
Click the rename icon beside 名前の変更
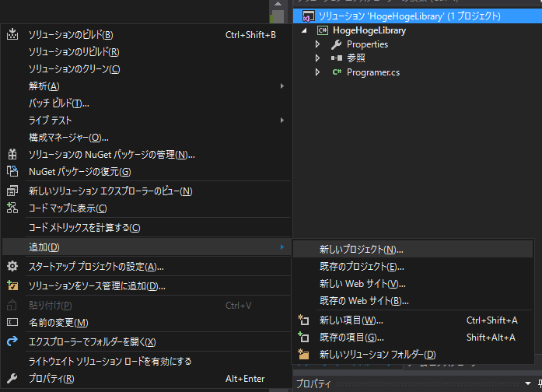(x=12, y=322)
